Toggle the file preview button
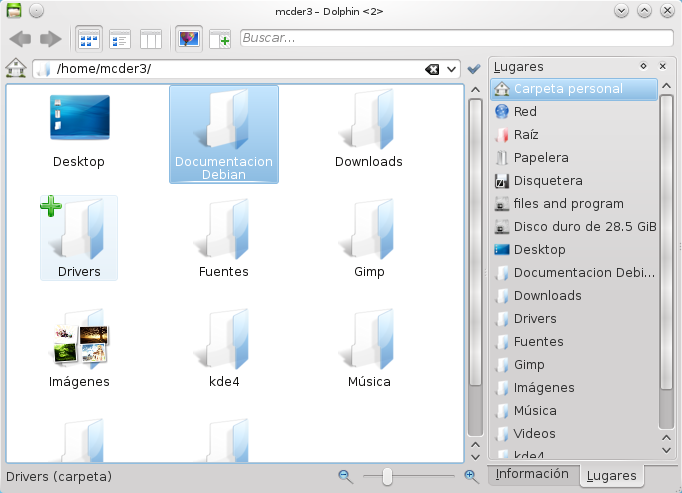 tap(189, 39)
